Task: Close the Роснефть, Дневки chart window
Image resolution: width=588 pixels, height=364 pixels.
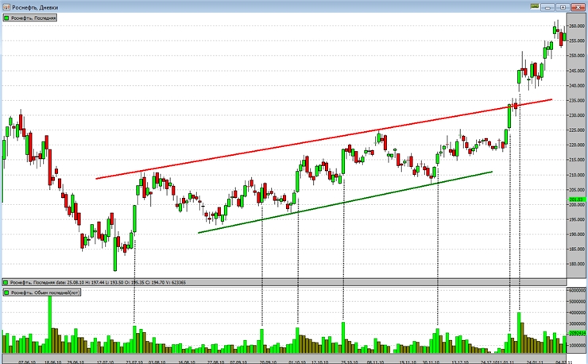Action: pyautogui.click(x=577, y=6)
